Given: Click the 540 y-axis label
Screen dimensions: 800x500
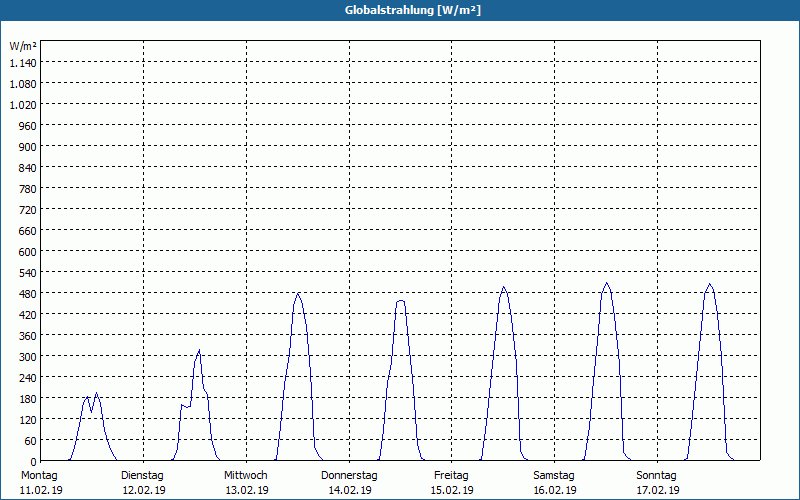Looking at the screenshot, I should [x=28, y=272].
